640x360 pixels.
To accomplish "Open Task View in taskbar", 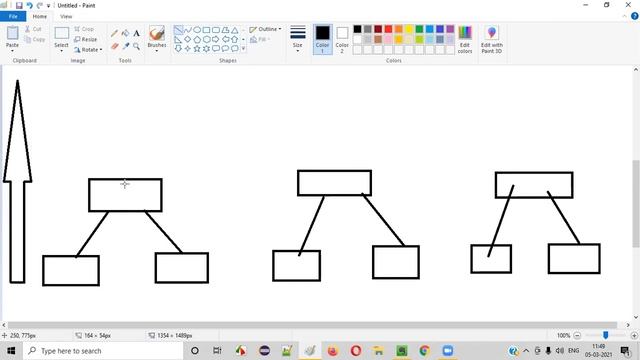I will tap(217, 351).
